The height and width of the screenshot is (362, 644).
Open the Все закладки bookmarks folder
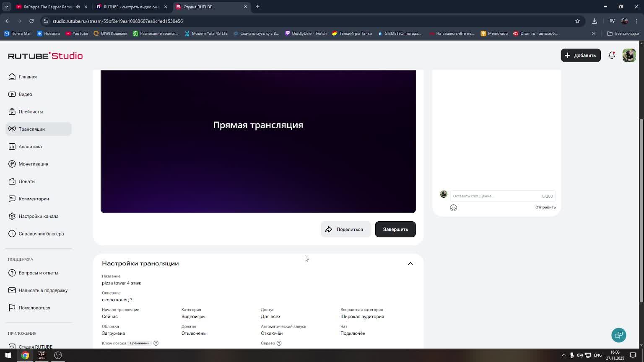click(623, 34)
